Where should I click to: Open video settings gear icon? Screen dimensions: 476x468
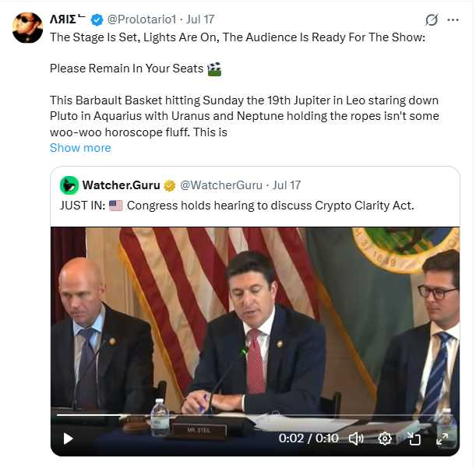[x=385, y=438]
